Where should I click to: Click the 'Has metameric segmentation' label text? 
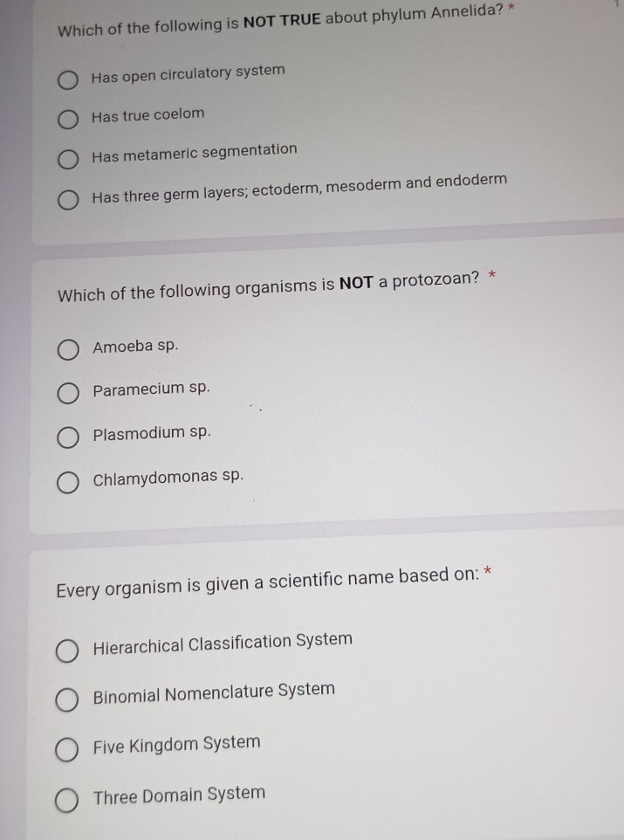(195, 153)
